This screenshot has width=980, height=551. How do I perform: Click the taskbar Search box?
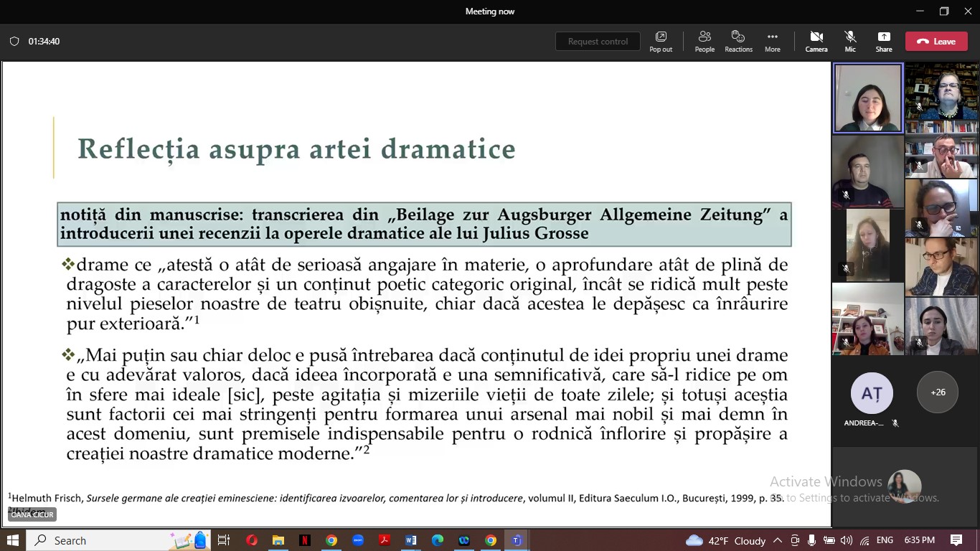(118, 540)
